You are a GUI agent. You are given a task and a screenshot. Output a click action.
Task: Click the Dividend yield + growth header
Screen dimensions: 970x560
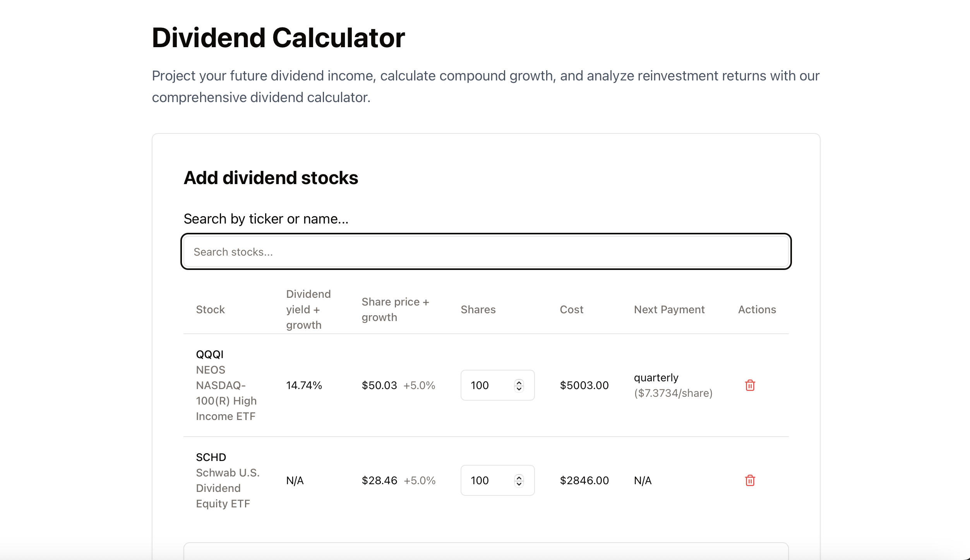click(x=308, y=309)
